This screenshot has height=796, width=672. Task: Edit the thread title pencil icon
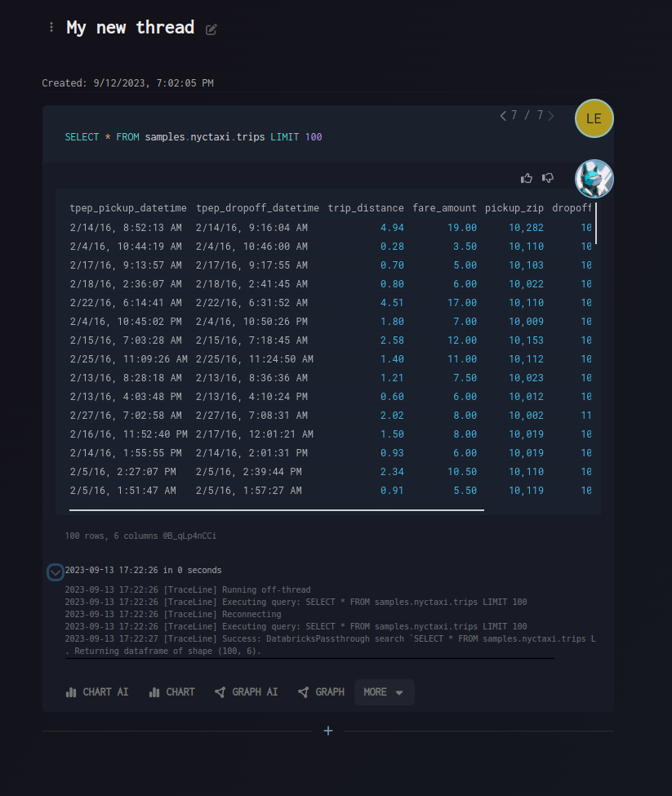[x=211, y=29]
